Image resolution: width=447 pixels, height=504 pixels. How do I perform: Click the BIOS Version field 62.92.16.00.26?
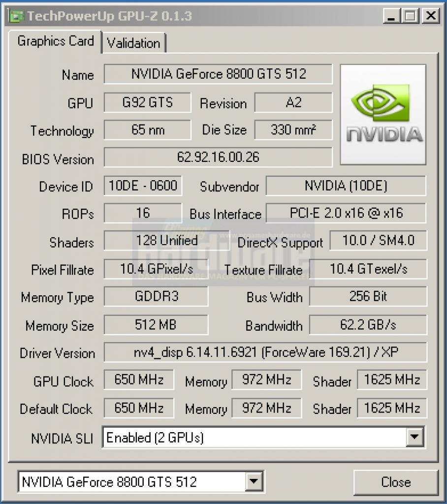pos(218,157)
